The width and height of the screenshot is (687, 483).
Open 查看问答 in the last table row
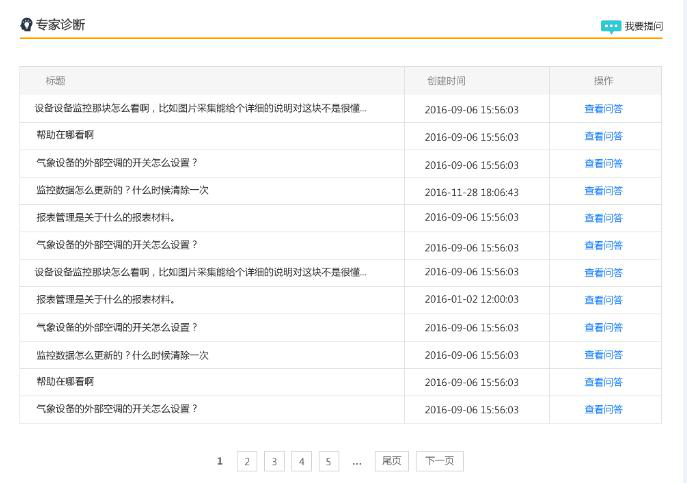pyautogui.click(x=603, y=409)
